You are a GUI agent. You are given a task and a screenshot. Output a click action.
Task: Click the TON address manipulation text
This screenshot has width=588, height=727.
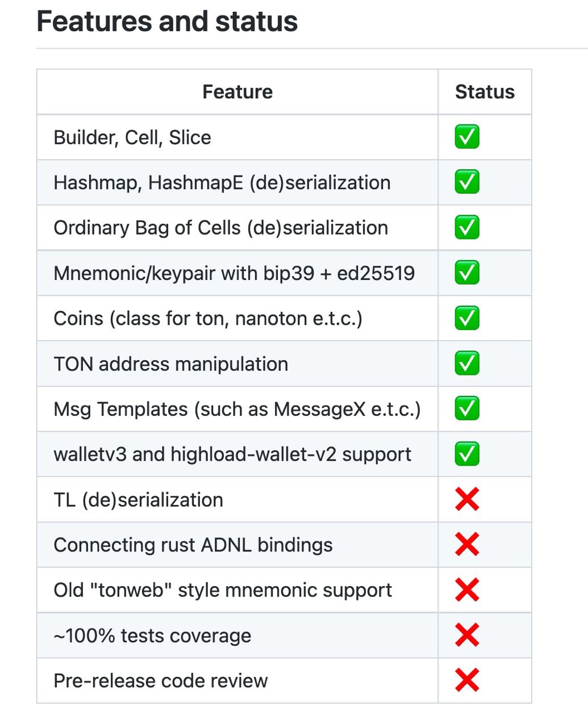pyautogui.click(x=171, y=363)
